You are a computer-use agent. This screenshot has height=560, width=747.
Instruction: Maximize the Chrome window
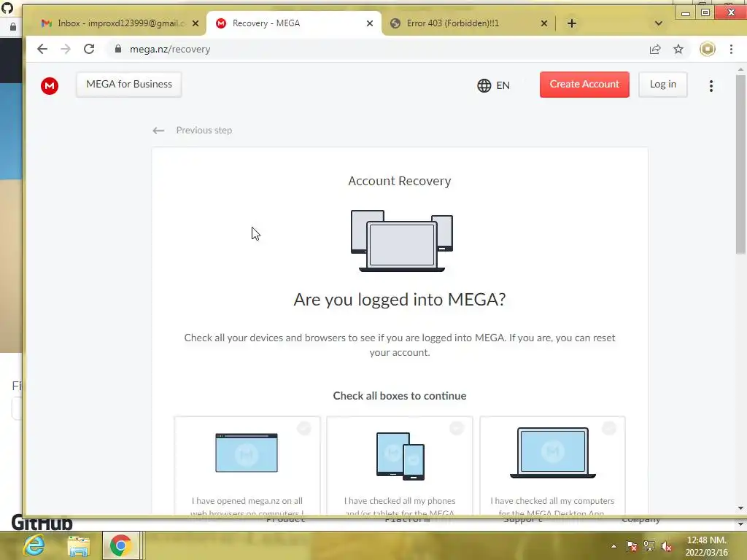(705, 13)
